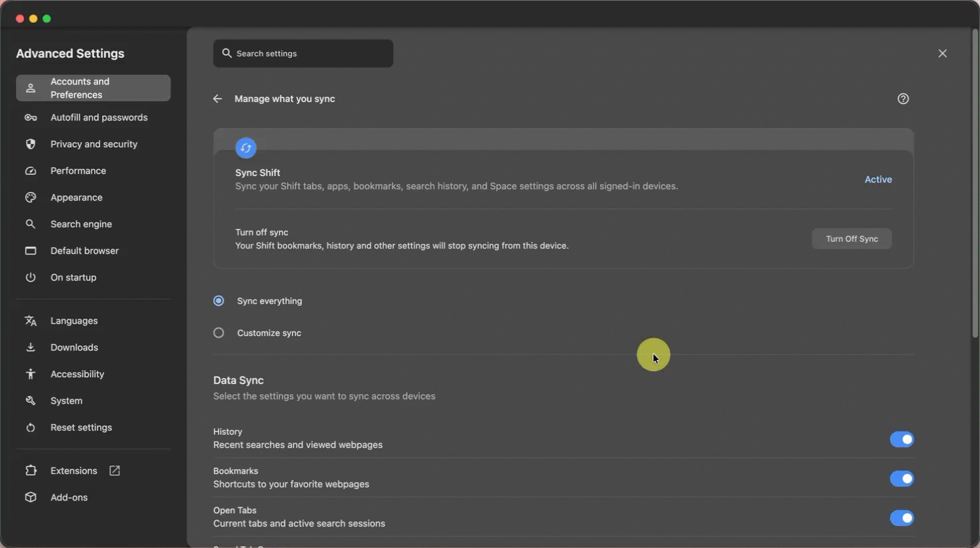Open the Accessibility settings
This screenshot has height=548, width=980.
click(93, 374)
